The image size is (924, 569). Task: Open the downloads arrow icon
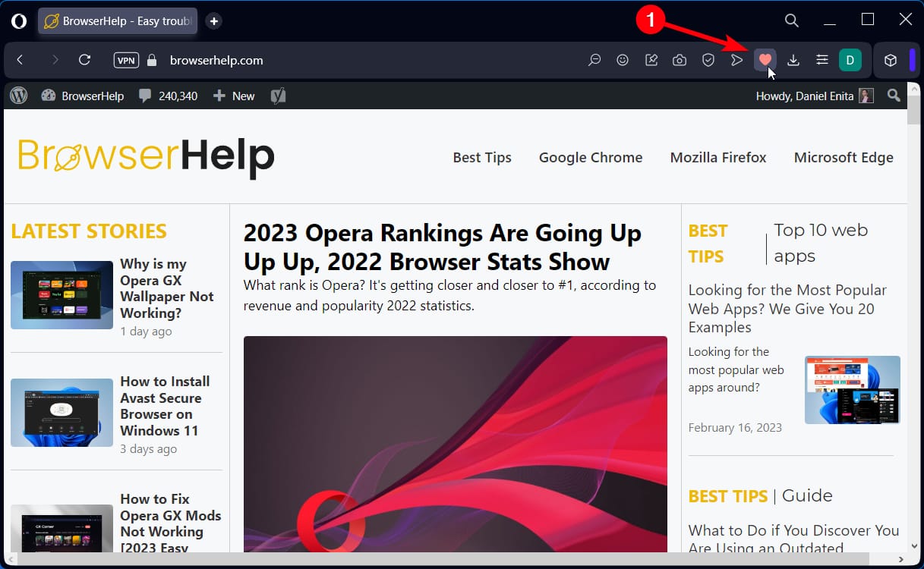coord(793,60)
